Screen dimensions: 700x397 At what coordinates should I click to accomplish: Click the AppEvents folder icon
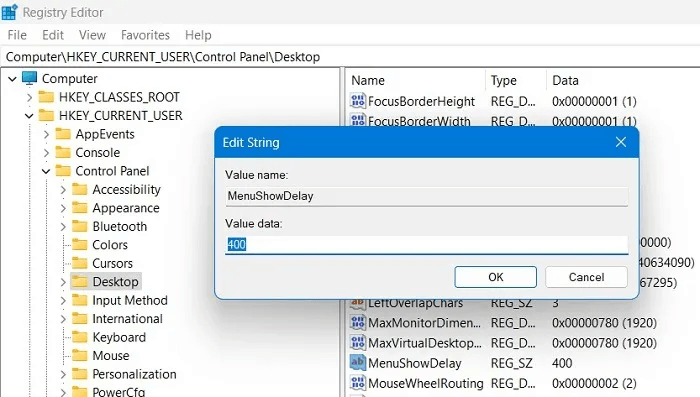(63, 134)
